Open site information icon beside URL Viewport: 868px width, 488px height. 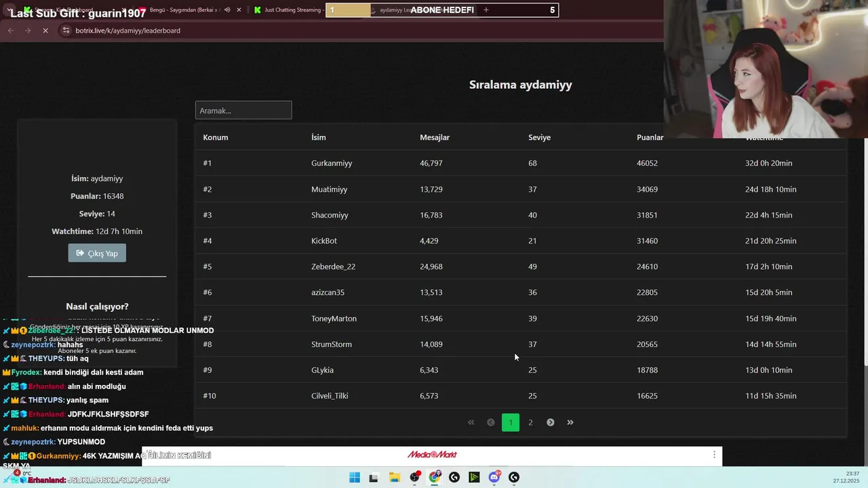[66, 30]
